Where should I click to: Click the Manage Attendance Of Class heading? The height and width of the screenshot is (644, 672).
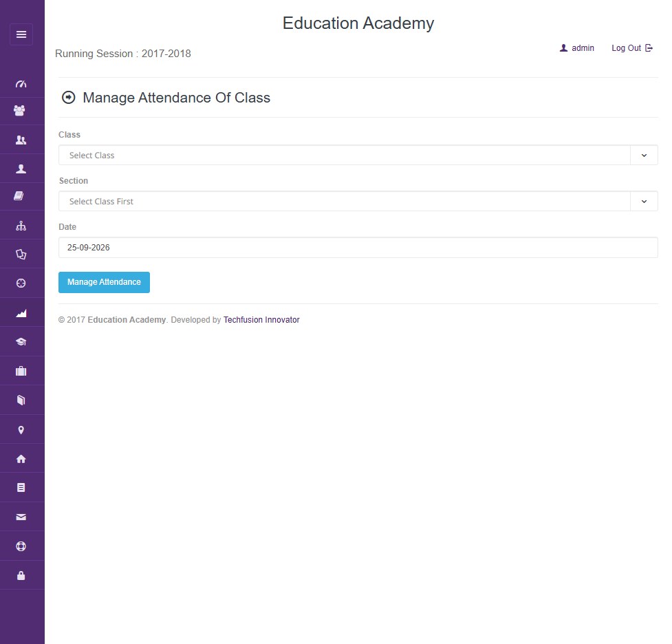tap(177, 98)
